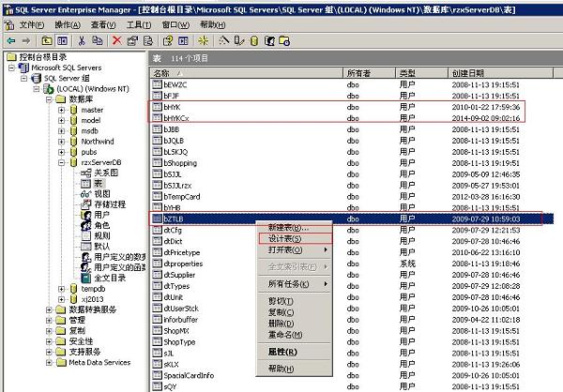563x392 pixels.
Task: Choose 设计表 from the context menu
Action: click(x=284, y=239)
